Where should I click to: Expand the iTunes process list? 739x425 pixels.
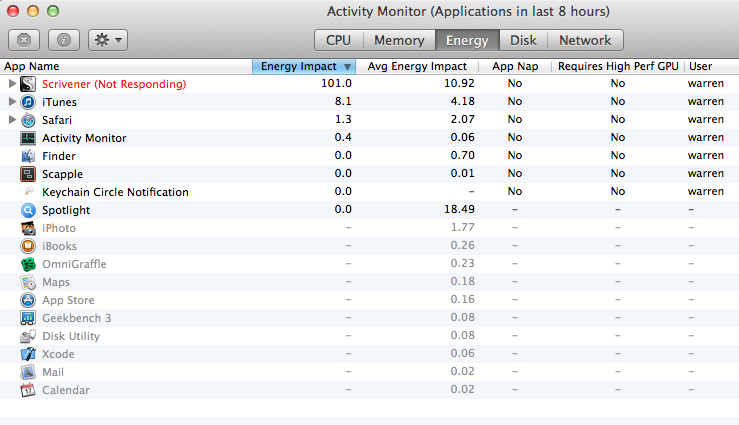(x=12, y=102)
